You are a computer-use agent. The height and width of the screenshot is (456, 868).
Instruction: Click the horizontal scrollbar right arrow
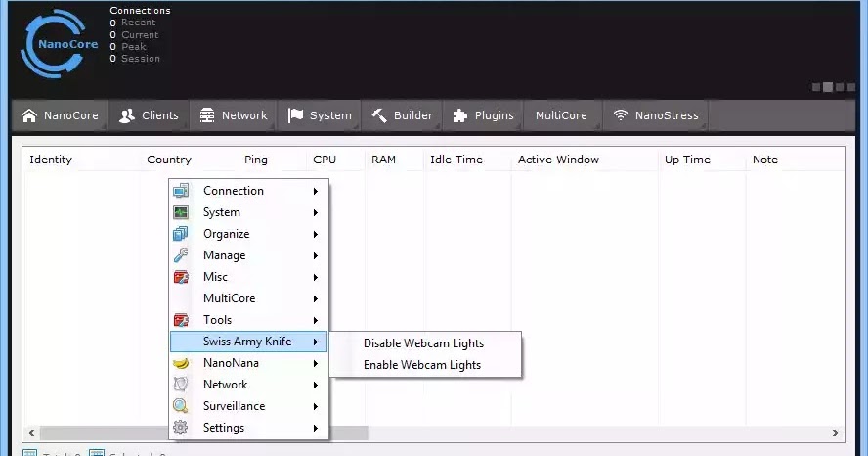click(x=836, y=433)
